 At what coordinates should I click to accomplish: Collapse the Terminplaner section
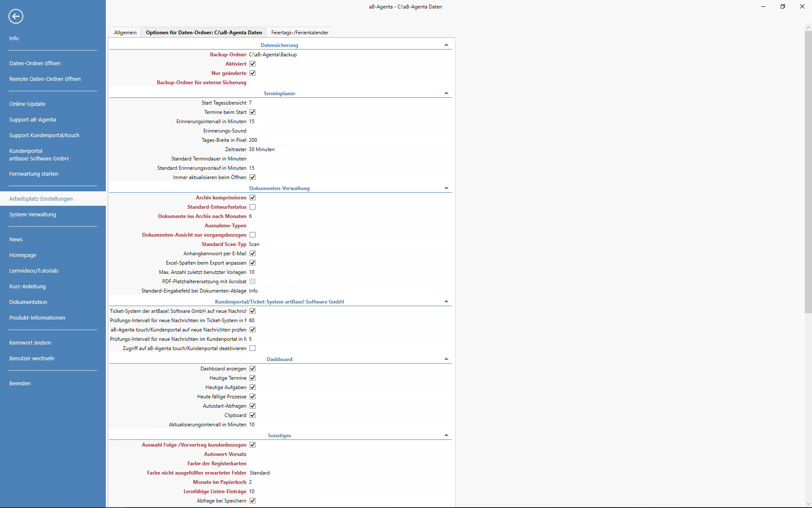coord(446,93)
